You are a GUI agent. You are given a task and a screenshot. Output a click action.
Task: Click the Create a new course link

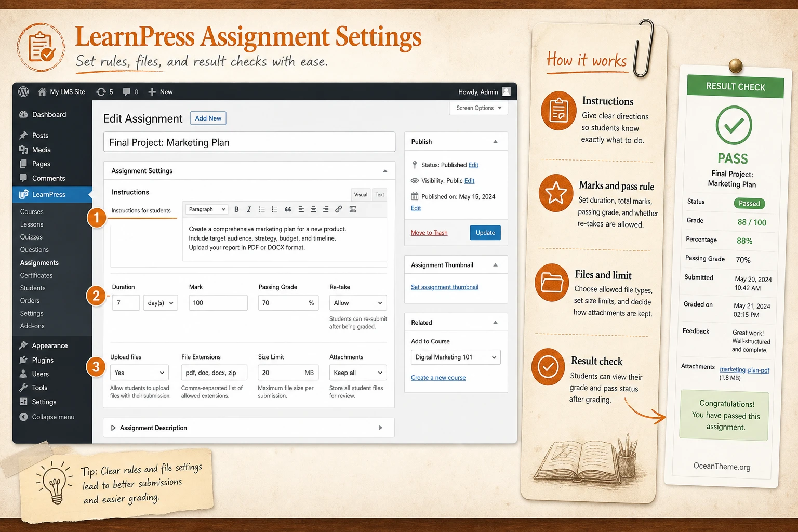tap(438, 378)
